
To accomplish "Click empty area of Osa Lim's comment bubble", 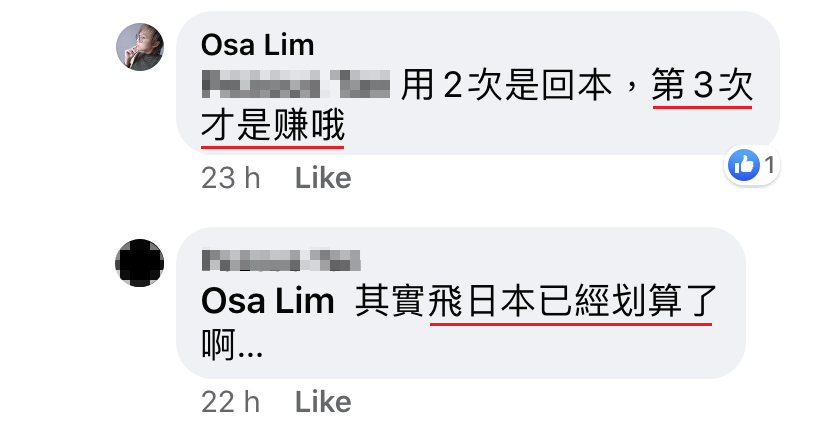I will point(554,129).
